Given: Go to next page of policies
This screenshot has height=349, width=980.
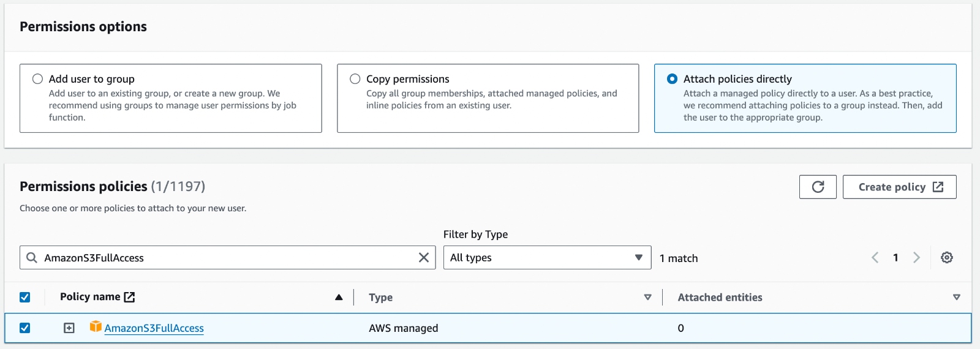Looking at the screenshot, I should (916, 258).
